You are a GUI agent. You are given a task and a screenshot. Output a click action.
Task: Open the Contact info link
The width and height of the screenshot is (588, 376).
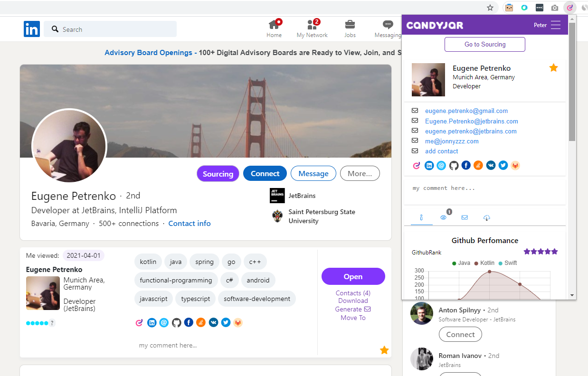coord(190,224)
